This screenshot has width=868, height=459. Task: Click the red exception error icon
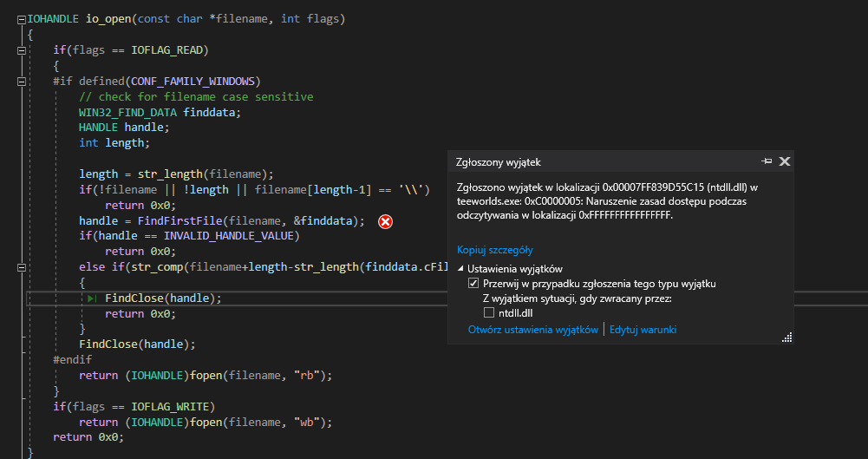click(x=385, y=221)
